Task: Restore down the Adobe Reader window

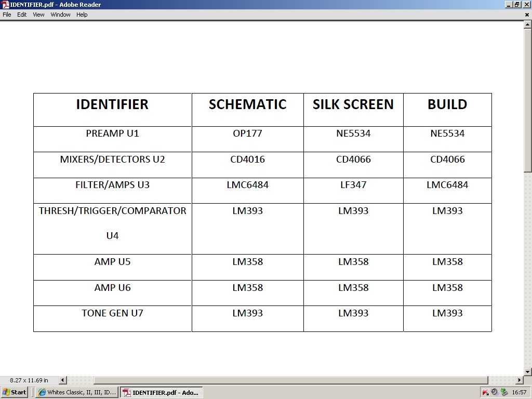Action: tap(517, 5)
